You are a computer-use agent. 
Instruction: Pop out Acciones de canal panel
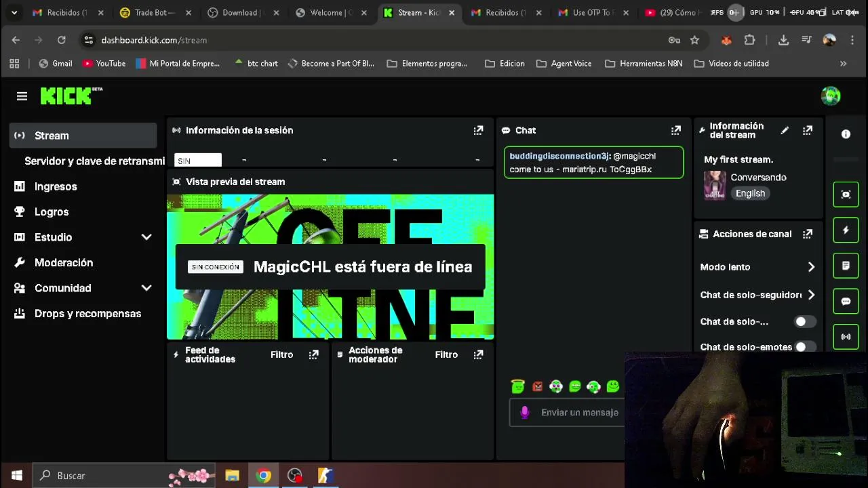(807, 234)
